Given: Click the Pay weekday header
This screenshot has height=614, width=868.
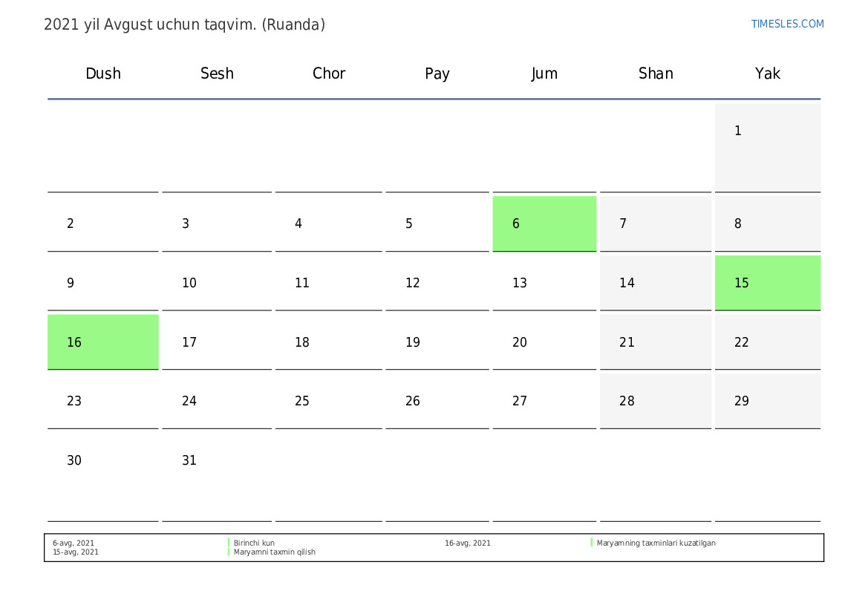Looking at the screenshot, I should pyautogui.click(x=437, y=74).
